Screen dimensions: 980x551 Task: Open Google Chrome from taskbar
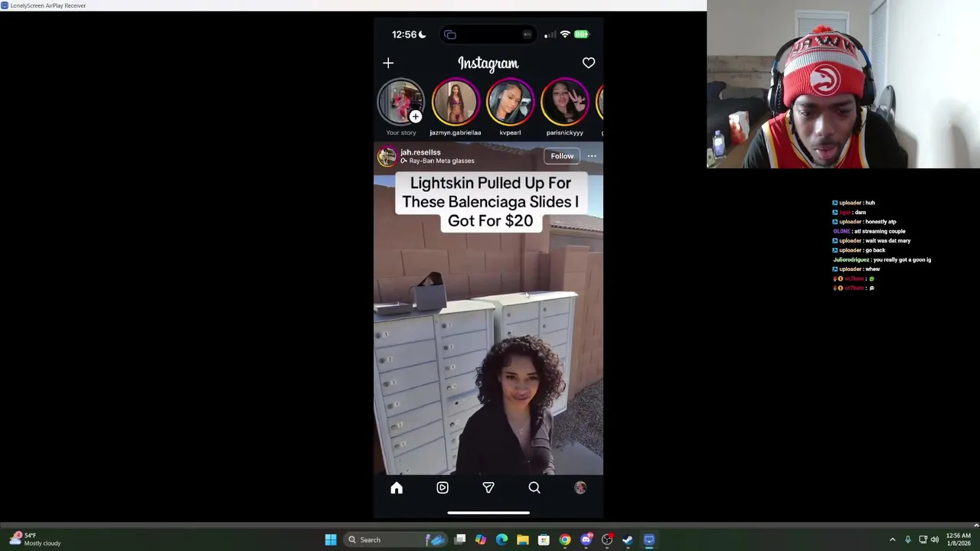(565, 540)
